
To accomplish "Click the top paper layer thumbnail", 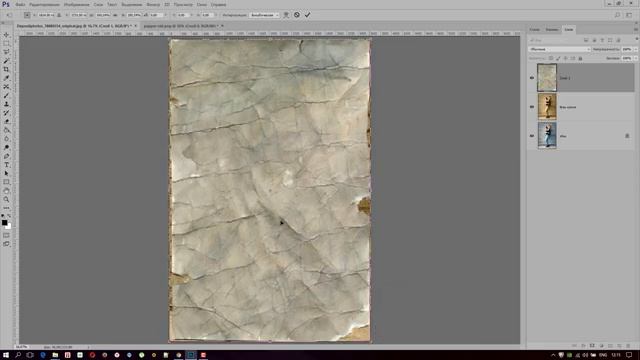I will [x=547, y=78].
